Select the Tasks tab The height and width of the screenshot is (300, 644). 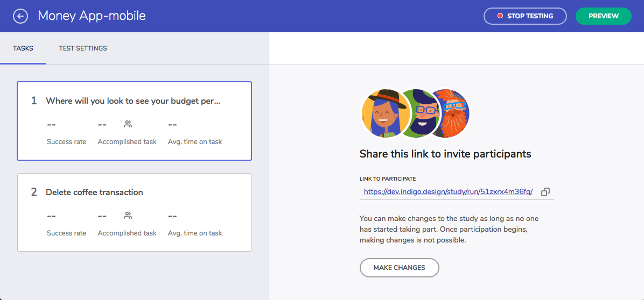(x=23, y=48)
